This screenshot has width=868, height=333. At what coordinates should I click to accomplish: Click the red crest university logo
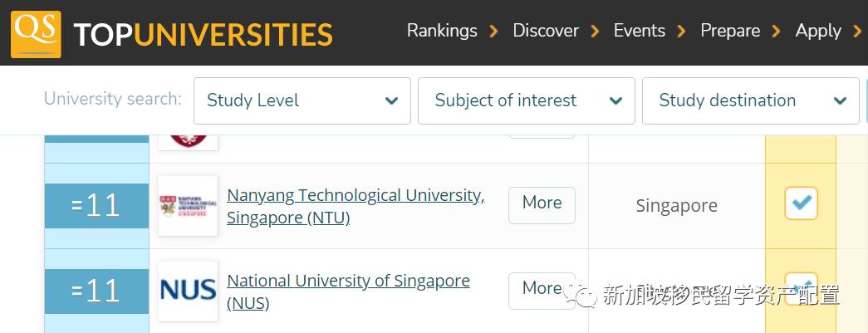pyautogui.click(x=188, y=138)
